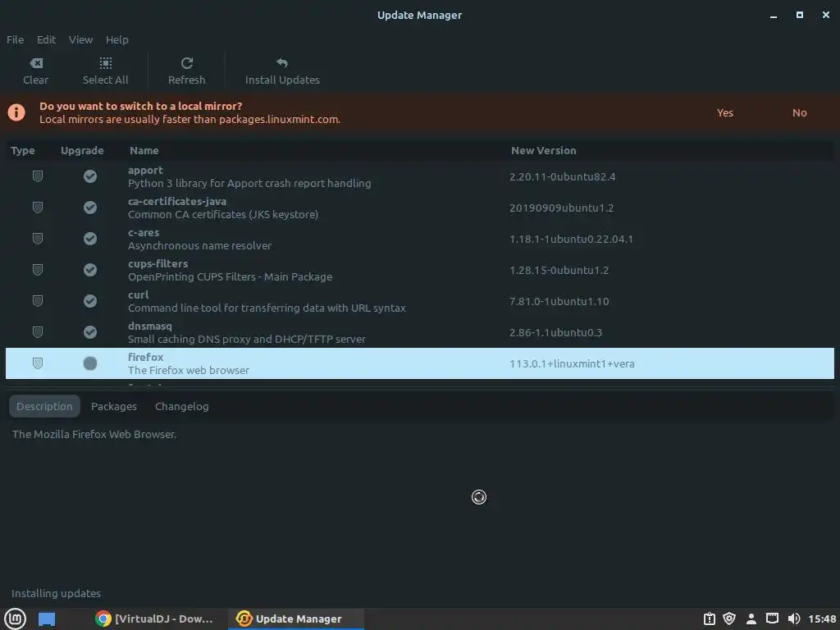Switch to the Changelog tab

point(181,406)
